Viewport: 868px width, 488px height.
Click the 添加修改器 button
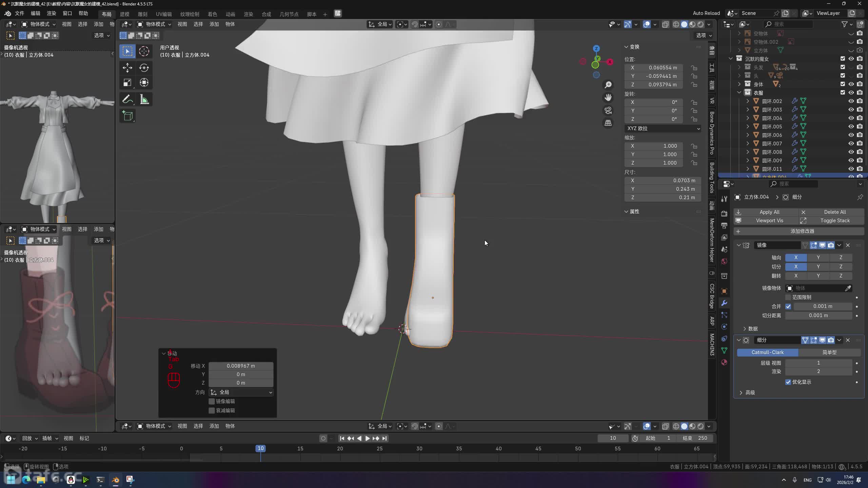(802, 231)
